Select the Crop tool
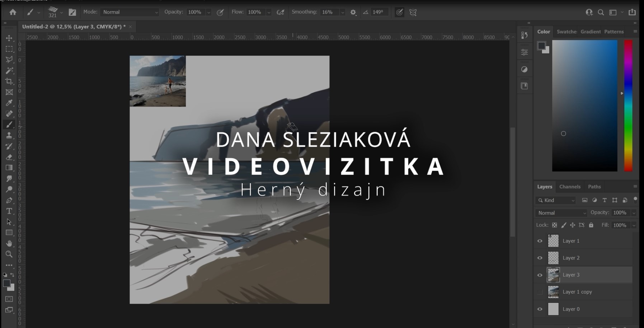644x328 pixels. (x=9, y=81)
